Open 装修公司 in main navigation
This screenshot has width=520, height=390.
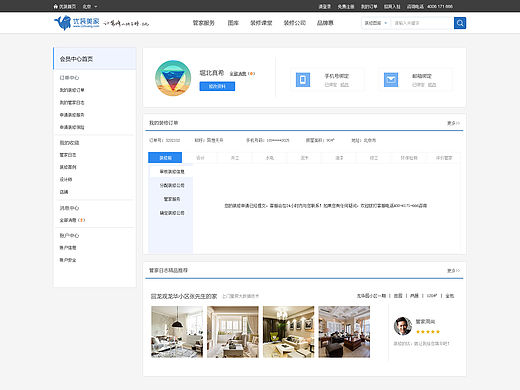295,23
